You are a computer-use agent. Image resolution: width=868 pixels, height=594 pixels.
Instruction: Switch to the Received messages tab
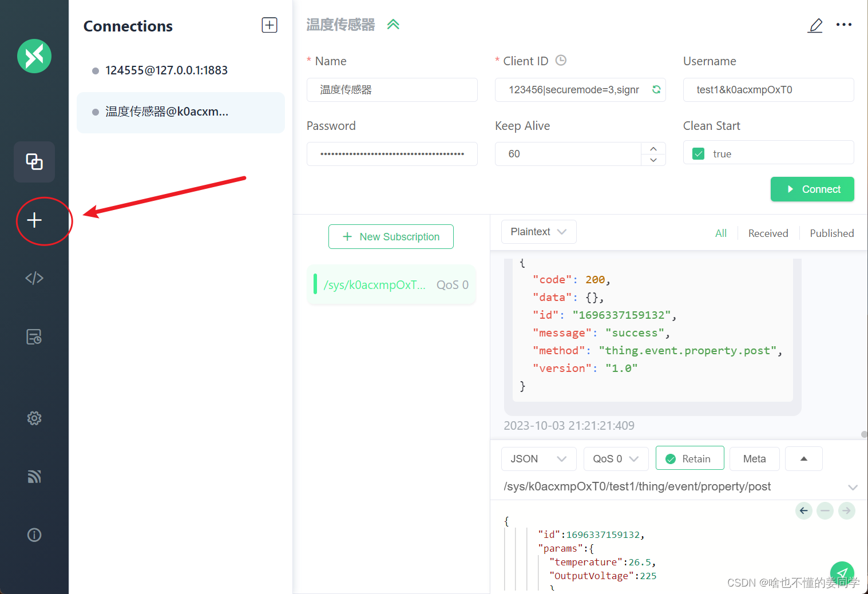click(768, 233)
